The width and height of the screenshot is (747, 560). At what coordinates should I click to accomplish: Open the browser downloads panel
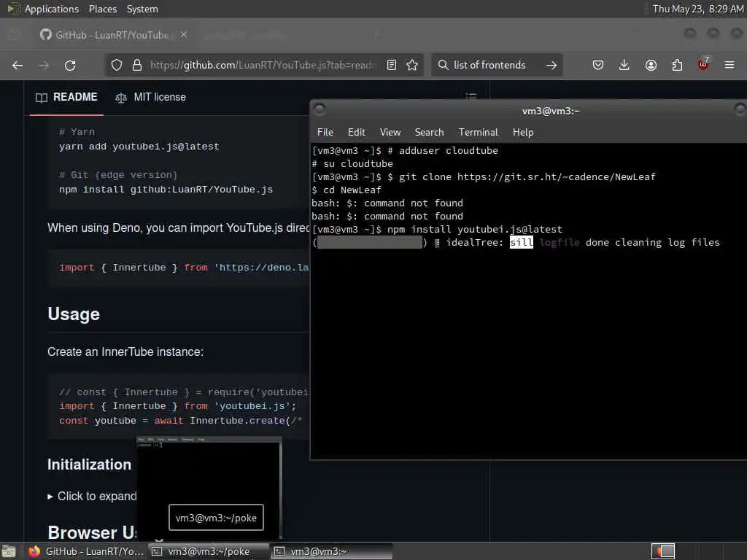pyautogui.click(x=624, y=65)
